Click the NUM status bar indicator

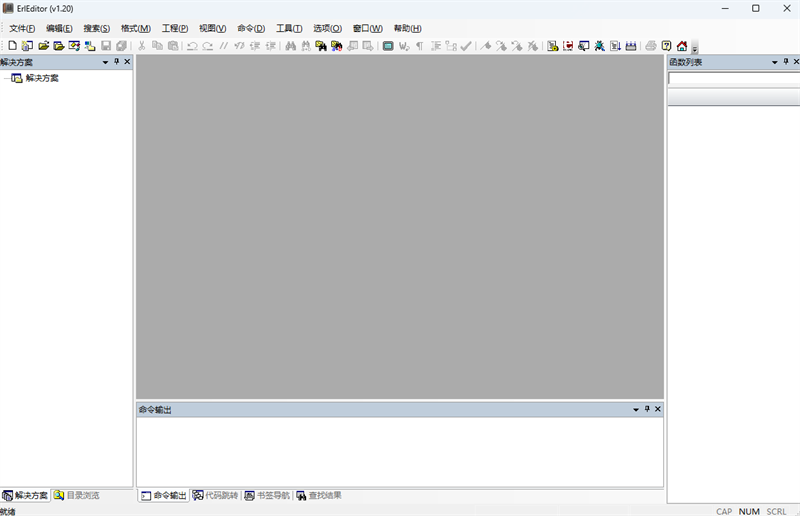click(x=749, y=511)
